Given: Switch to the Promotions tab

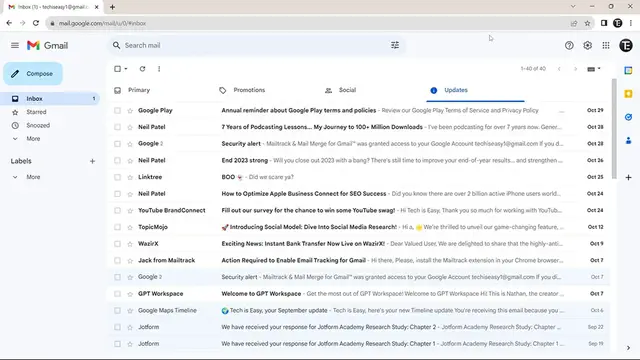Looking at the screenshot, I should [x=249, y=90].
